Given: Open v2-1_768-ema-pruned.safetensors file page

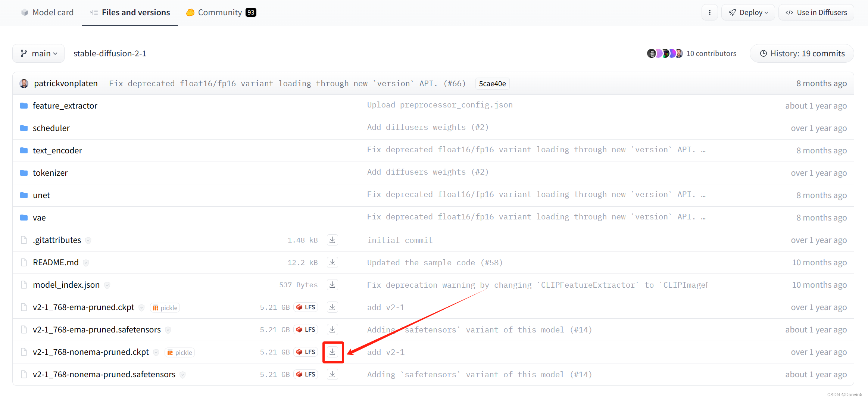Looking at the screenshot, I should [97, 329].
